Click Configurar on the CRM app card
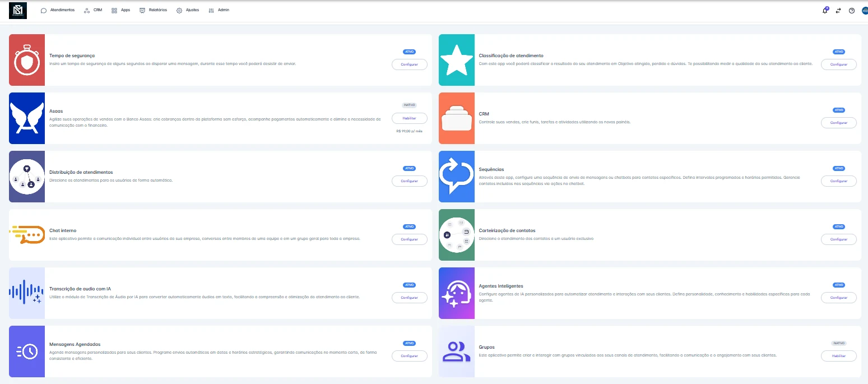This screenshot has height=384, width=868. [x=839, y=123]
